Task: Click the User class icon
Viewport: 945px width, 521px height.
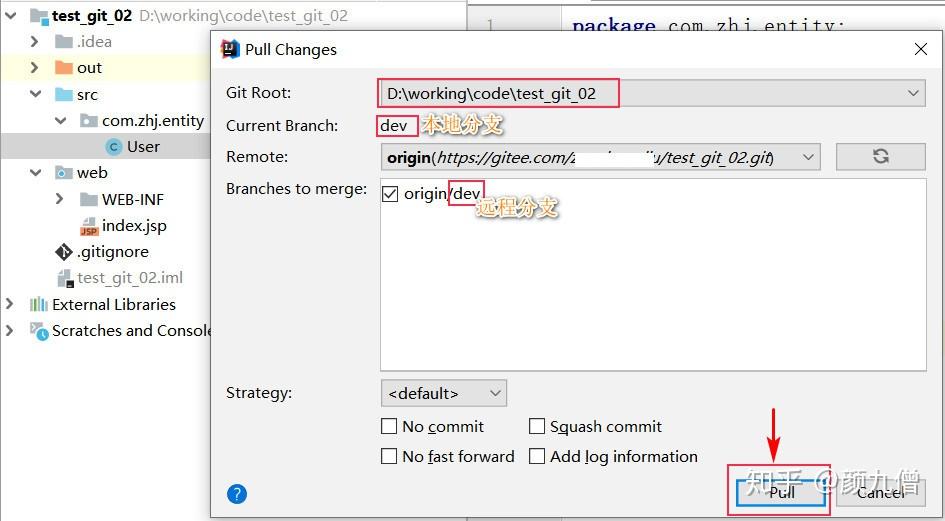Action: coord(113,147)
